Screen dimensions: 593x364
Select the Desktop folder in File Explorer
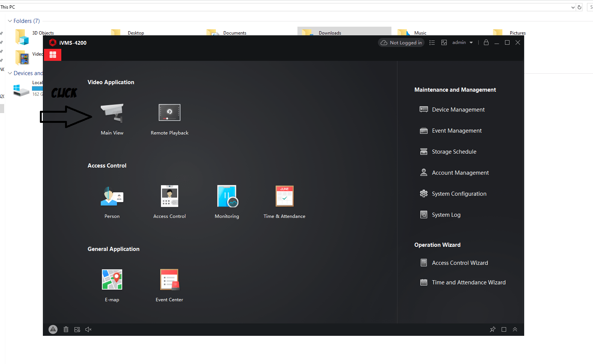pyautogui.click(x=127, y=32)
